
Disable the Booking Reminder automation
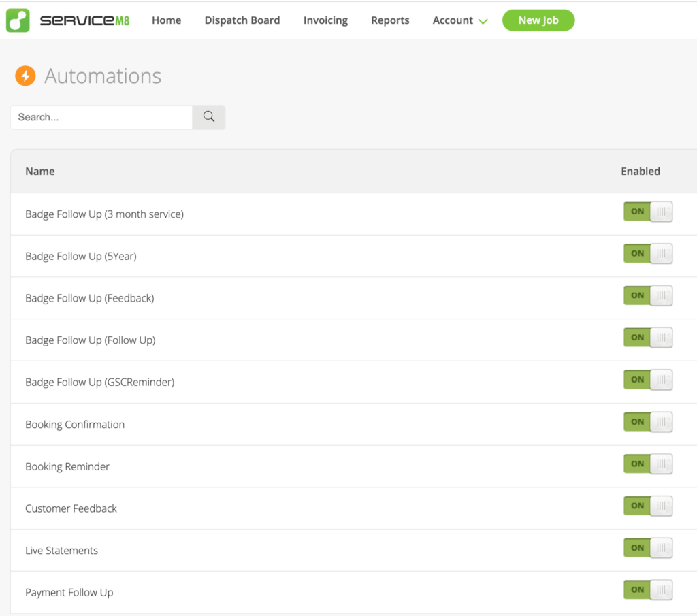click(647, 464)
